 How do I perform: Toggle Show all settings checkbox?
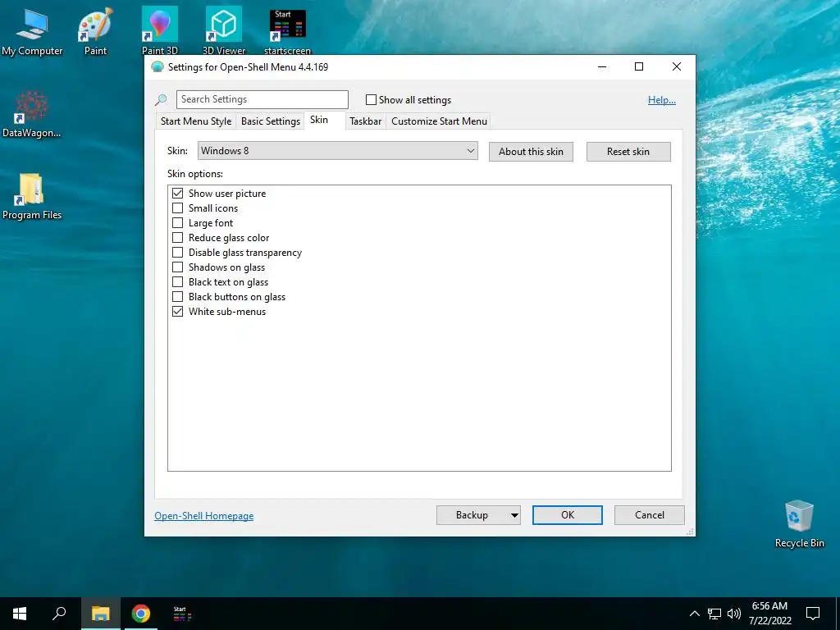[x=371, y=99]
